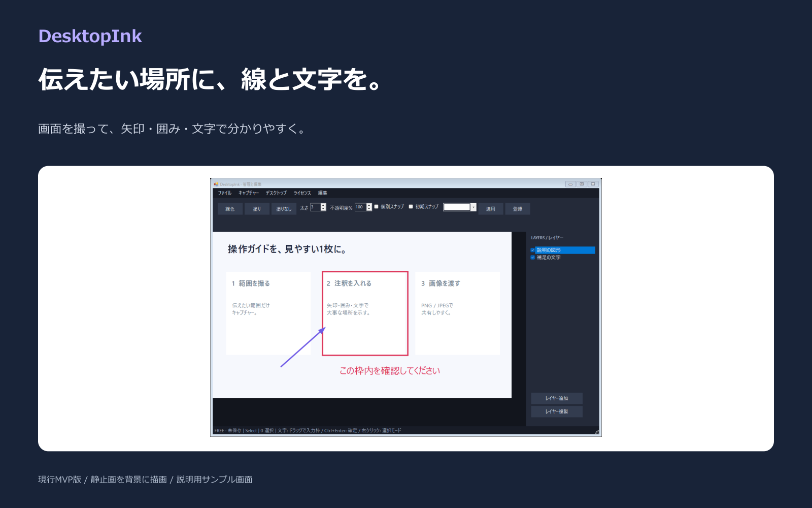Image resolution: width=812 pixels, height=508 pixels.
Task: Enable the 初期スナップ checkbox
Action: [x=411, y=207]
